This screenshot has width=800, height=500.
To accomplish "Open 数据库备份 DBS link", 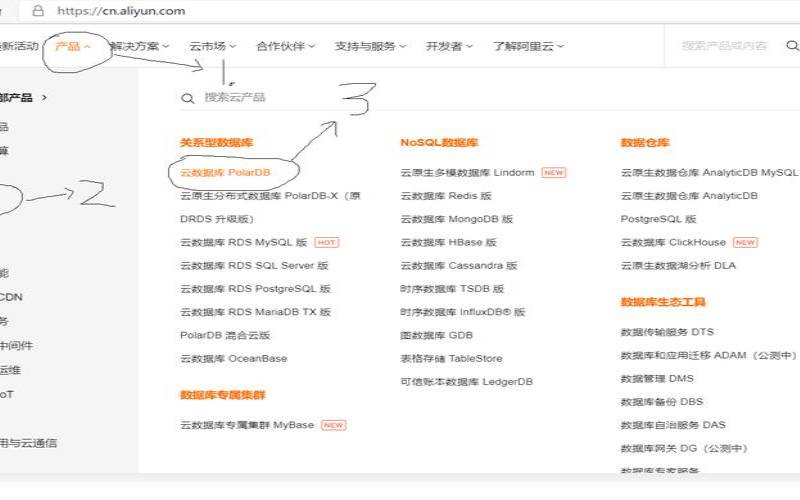I will pyautogui.click(x=662, y=402).
